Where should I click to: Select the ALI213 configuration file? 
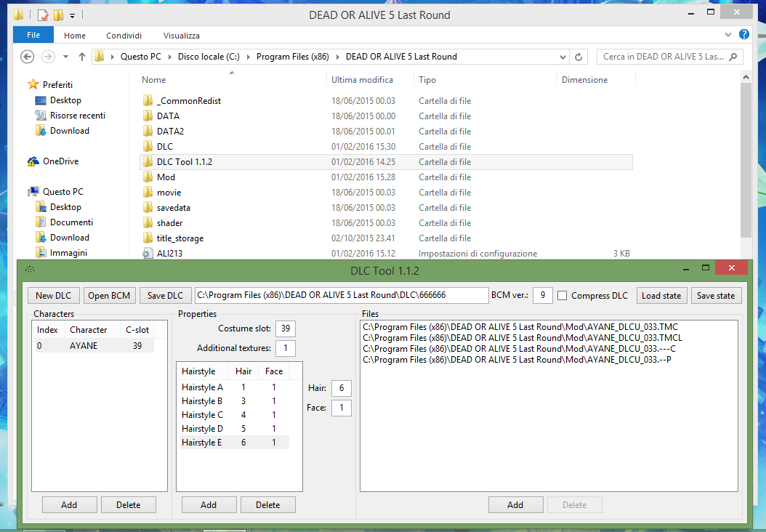169,253
